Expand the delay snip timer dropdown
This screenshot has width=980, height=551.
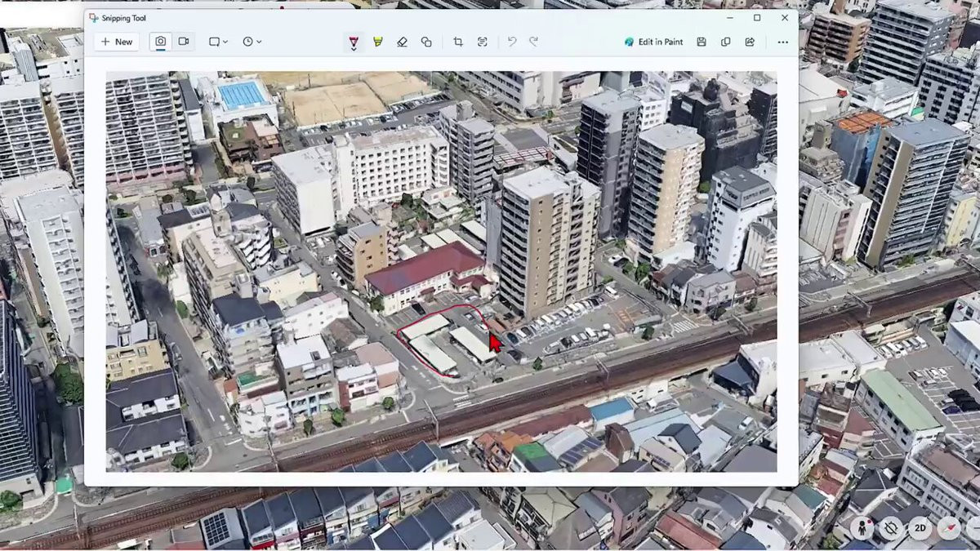[x=252, y=42]
